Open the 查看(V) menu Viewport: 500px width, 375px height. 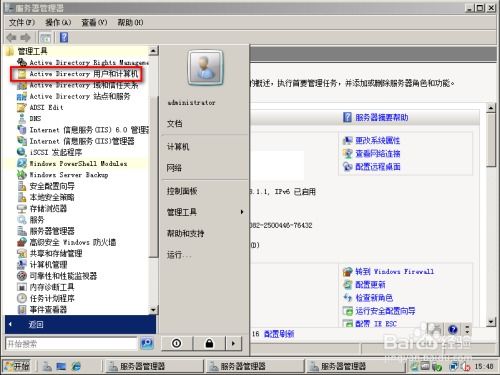point(94,22)
